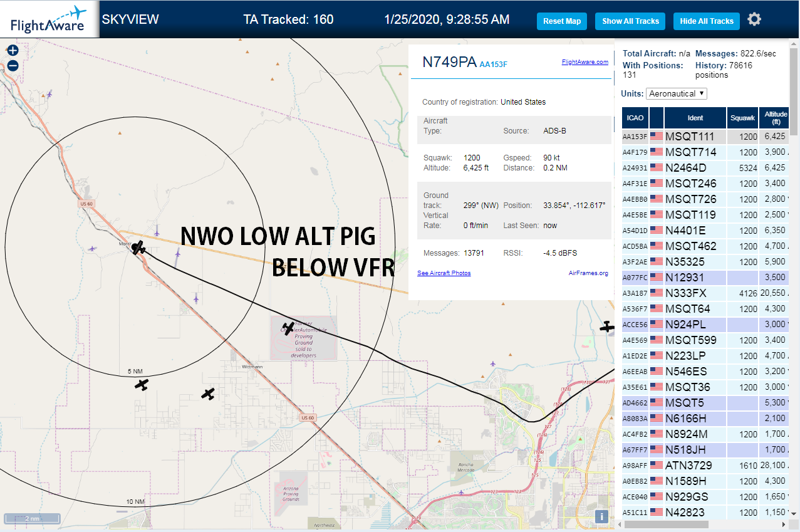
Task: Sort the table by Squawk column
Action: (x=743, y=117)
